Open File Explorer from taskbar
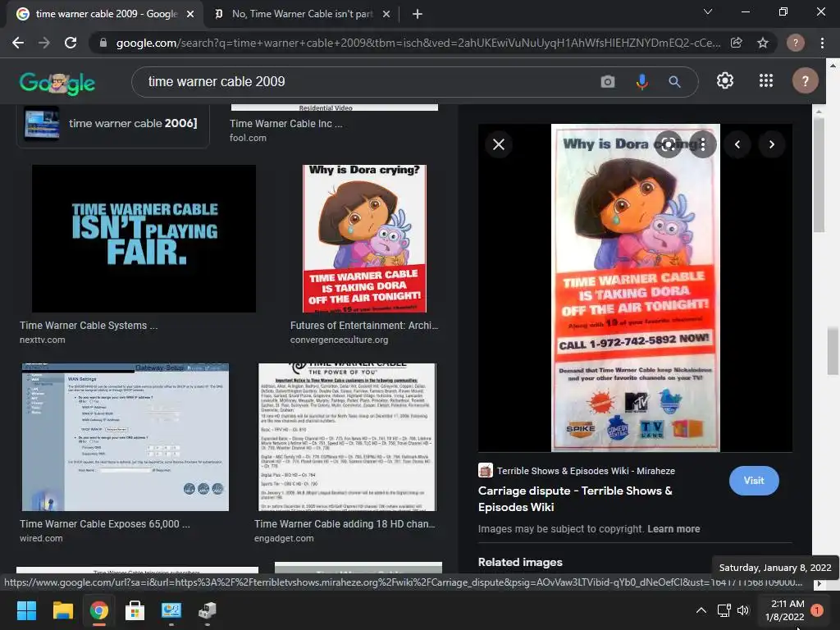Image resolution: width=840 pixels, height=630 pixels. click(62, 610)
